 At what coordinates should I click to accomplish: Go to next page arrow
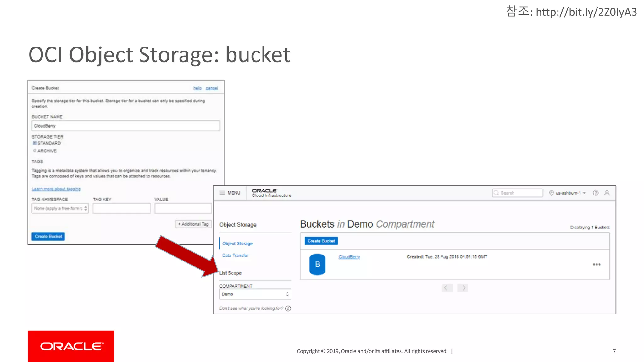463,288
